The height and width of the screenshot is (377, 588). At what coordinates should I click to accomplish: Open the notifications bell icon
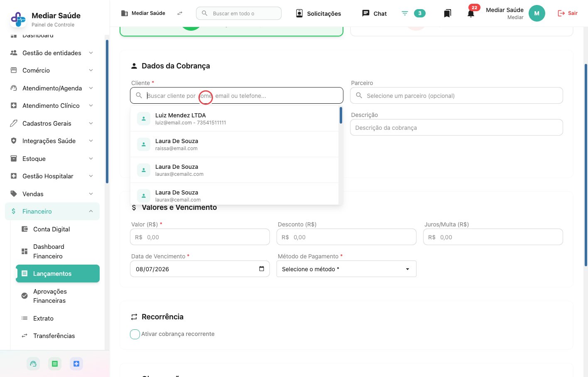(470, 14)
